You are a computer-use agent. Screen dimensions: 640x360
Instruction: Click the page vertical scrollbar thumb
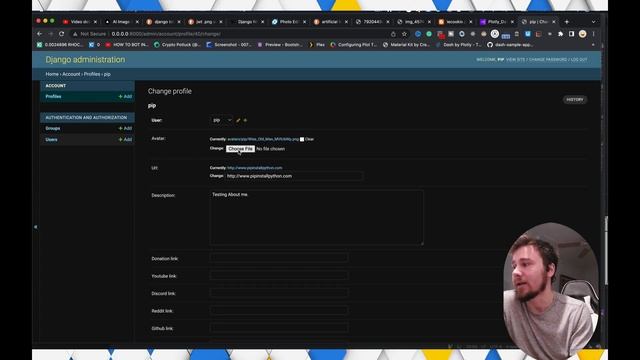click(606, 250)
